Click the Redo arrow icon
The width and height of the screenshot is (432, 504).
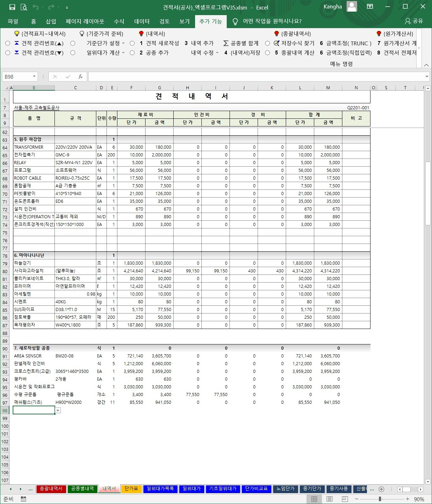51,7
